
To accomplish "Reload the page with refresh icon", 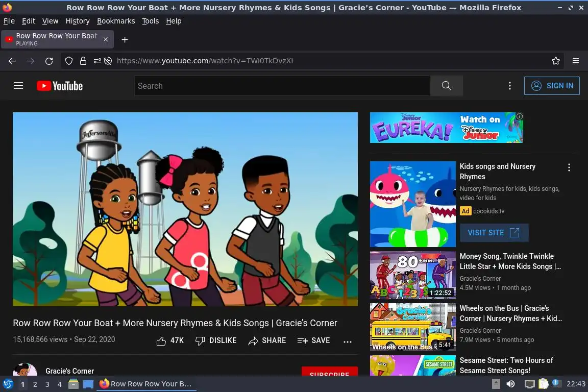I will [x=49, y=61].
